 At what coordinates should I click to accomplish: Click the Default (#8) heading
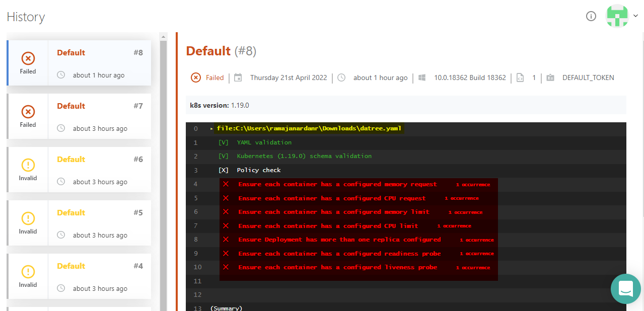tap(221, 51)
